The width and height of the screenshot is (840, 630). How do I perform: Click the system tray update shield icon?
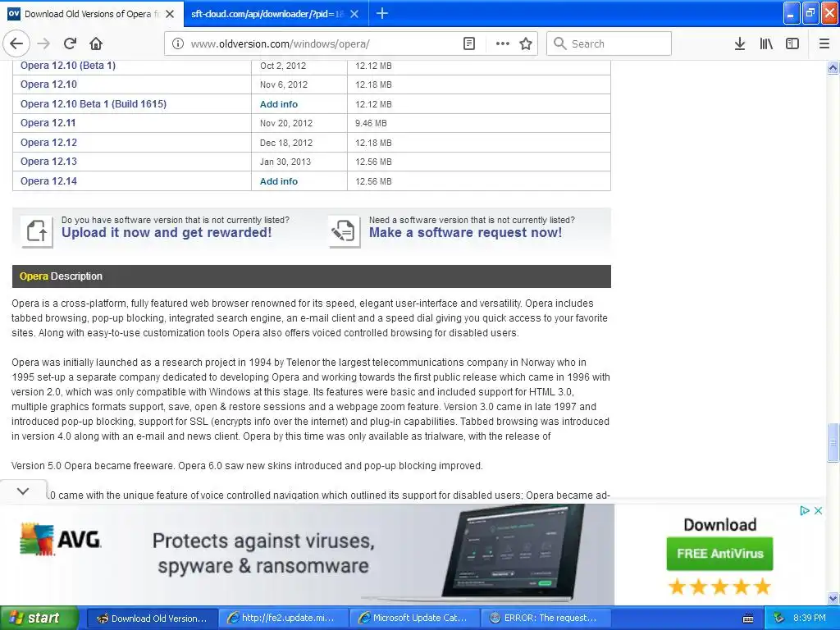(x=779, y=618)
